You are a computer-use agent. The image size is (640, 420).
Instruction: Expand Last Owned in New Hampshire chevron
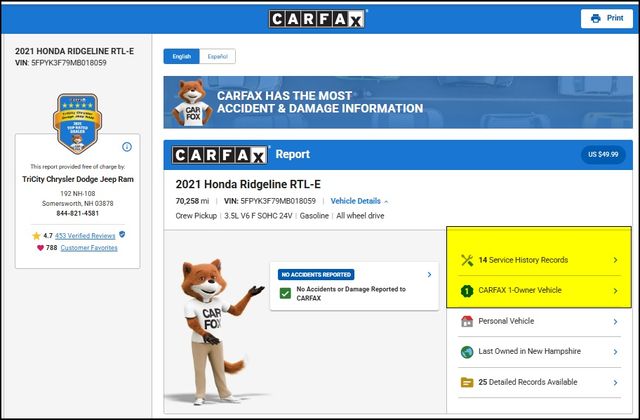[x=616, y=352]
